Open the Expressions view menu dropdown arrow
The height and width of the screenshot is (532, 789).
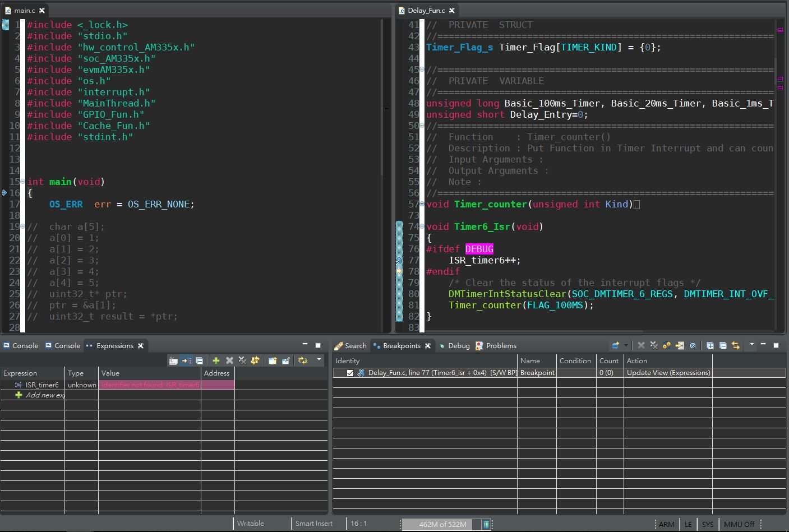(319, 360)
